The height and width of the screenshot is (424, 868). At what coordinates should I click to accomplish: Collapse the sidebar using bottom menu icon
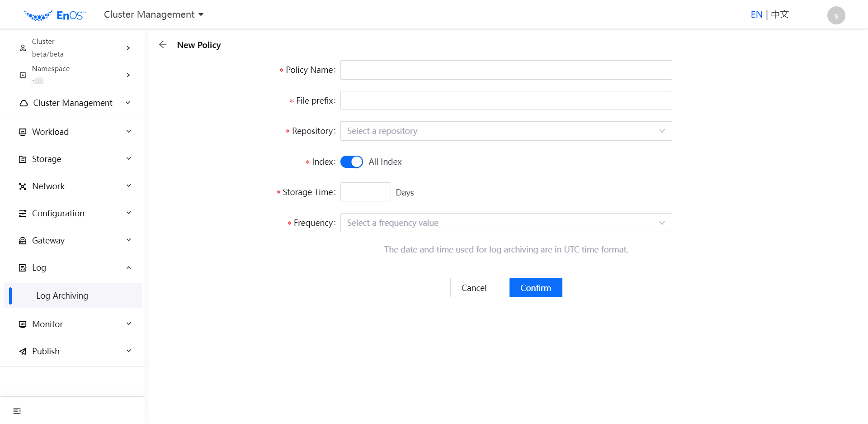tap(17, 411)
